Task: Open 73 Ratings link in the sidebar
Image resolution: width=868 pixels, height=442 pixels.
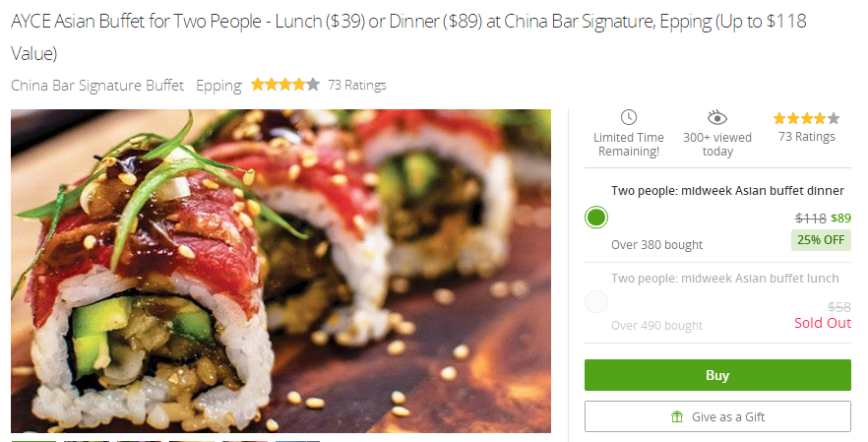Action: click(x=807, y=136)
